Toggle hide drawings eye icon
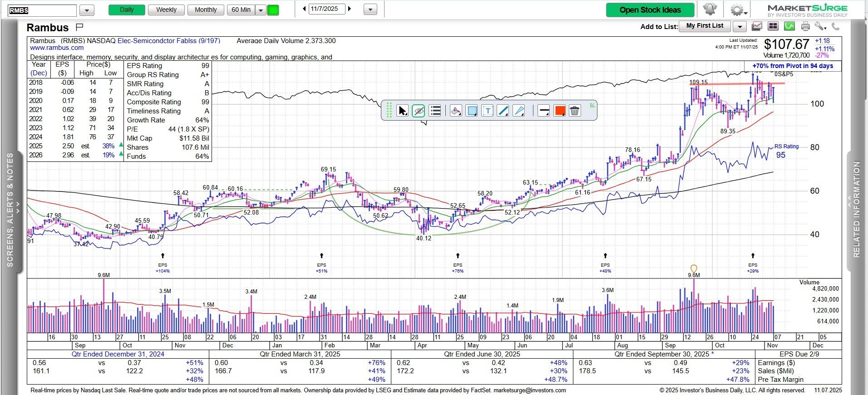The image size is (868, 395). pyautogui.click(x=419, y=111)
